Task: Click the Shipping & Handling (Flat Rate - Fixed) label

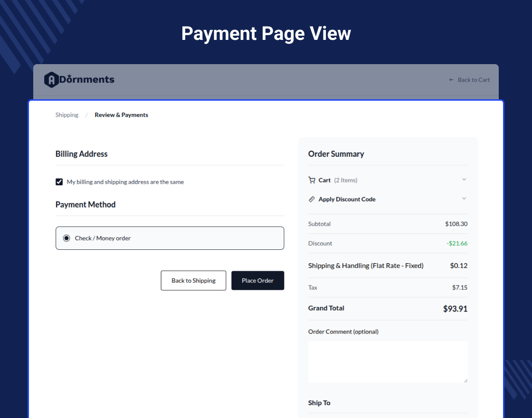Action: (366, 266)
